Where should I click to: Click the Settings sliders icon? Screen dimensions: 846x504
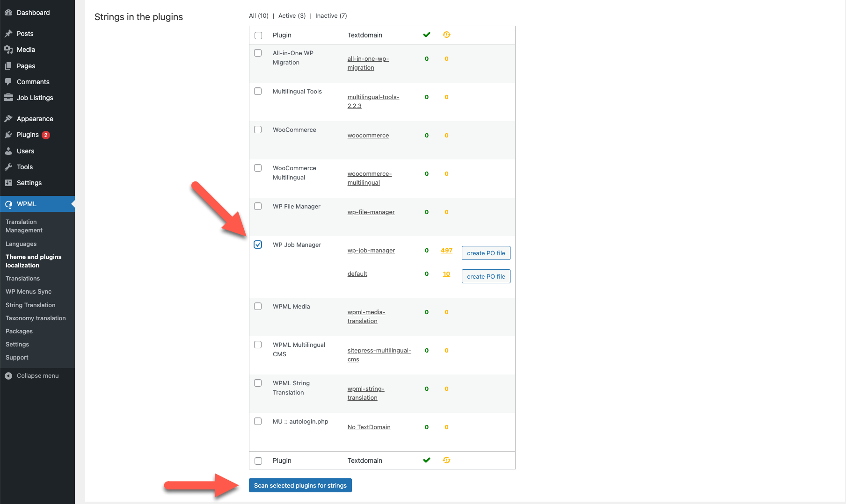tap(8, 183)
